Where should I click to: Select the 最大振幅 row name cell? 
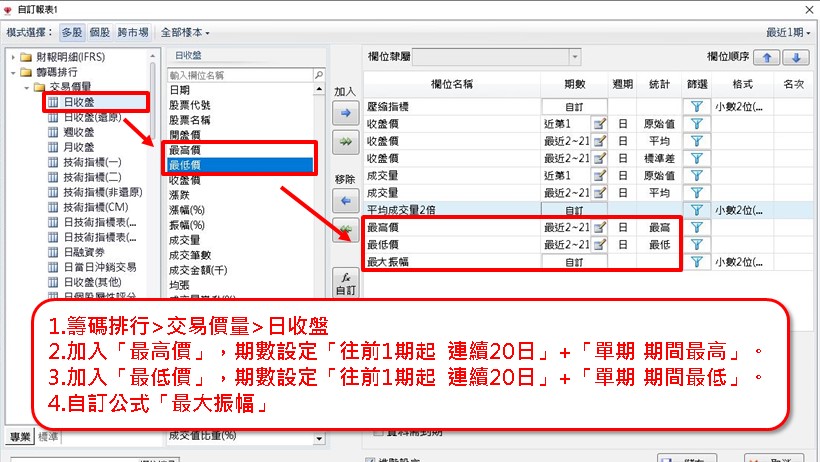pos(452,262)
